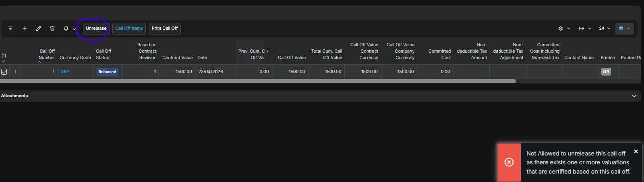Open the gear settings icon
Screen dimensions: 644x182
click(560, 29)
